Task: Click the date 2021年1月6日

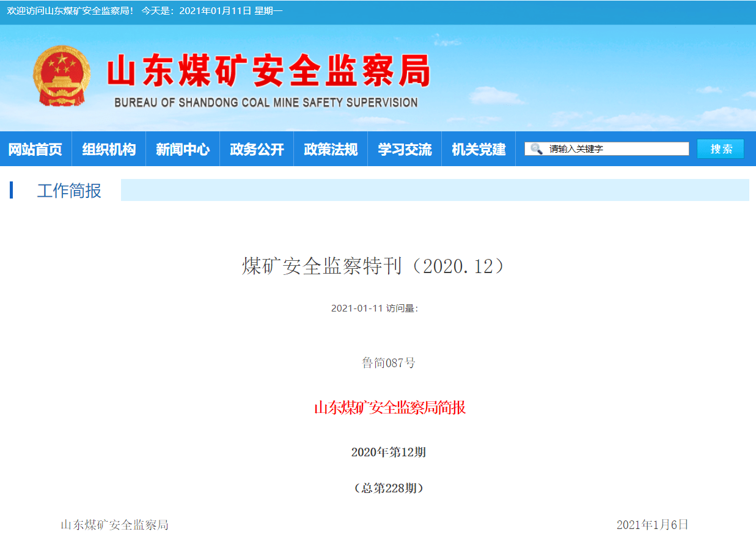Action: pos(653,525)
